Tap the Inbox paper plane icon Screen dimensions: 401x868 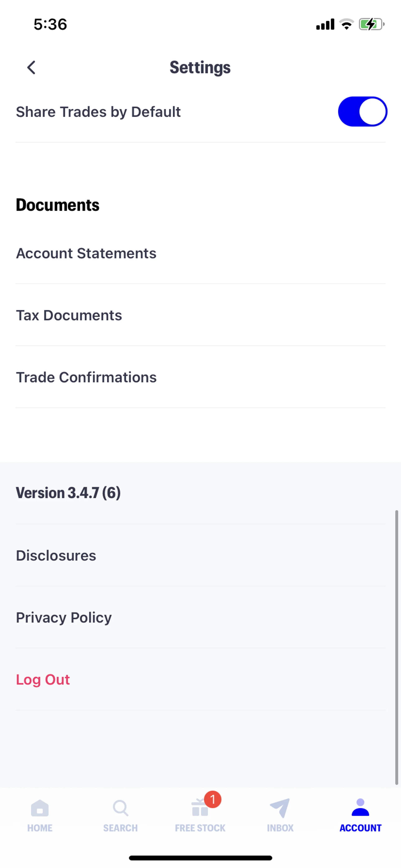pos(280,808)
